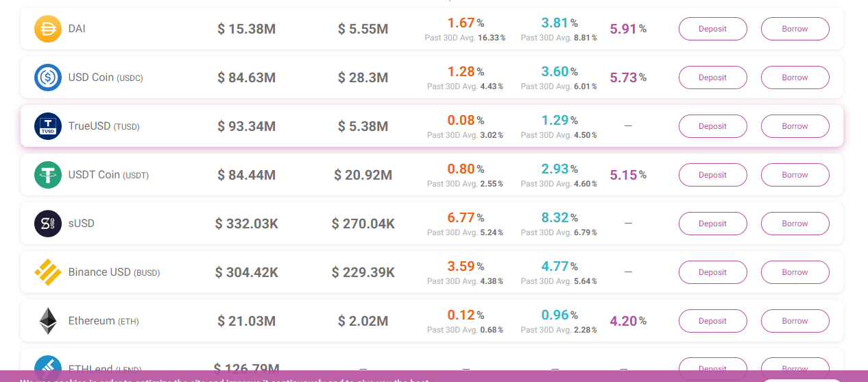Open Deposit for USD Coin

(x=713, y=77)
